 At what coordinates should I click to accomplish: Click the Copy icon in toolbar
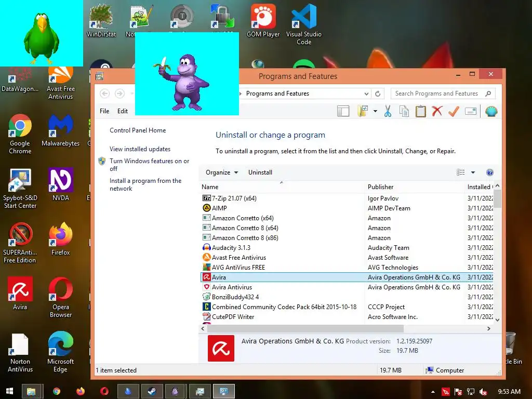pos(404,111)
